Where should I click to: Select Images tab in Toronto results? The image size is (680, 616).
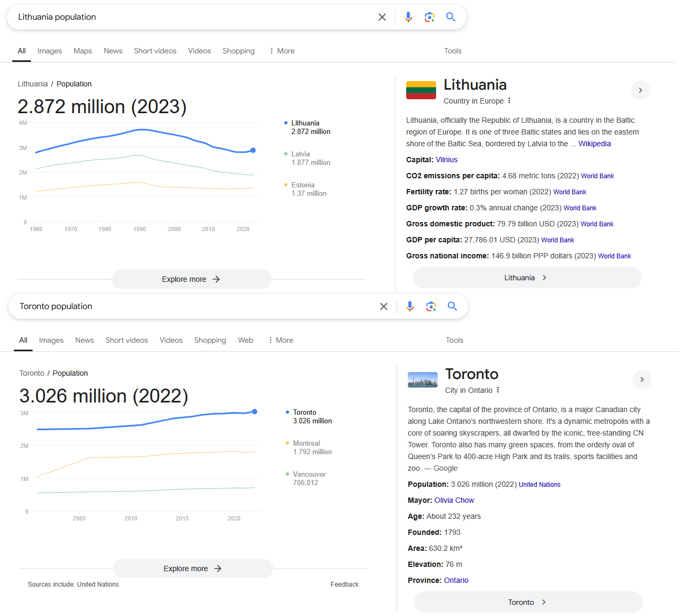51,340
